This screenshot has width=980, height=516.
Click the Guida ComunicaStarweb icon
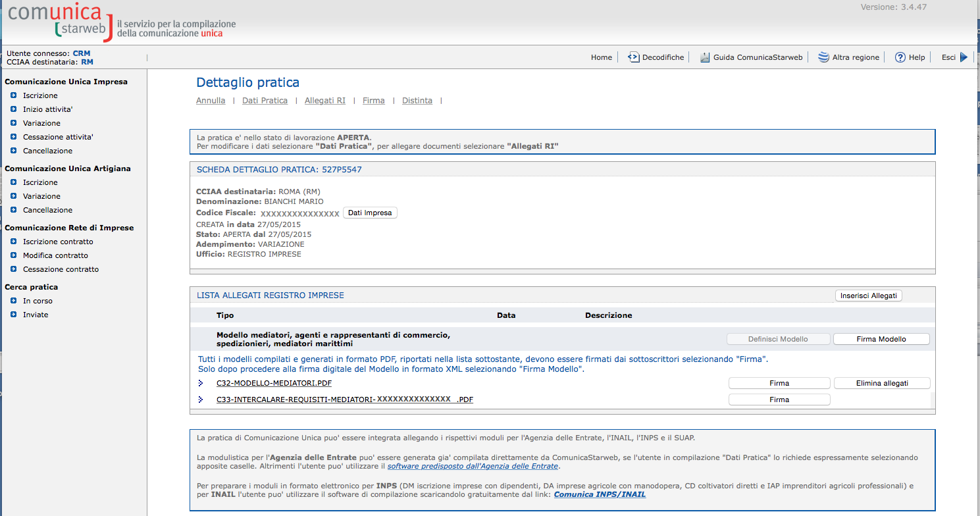pos(705,57)
